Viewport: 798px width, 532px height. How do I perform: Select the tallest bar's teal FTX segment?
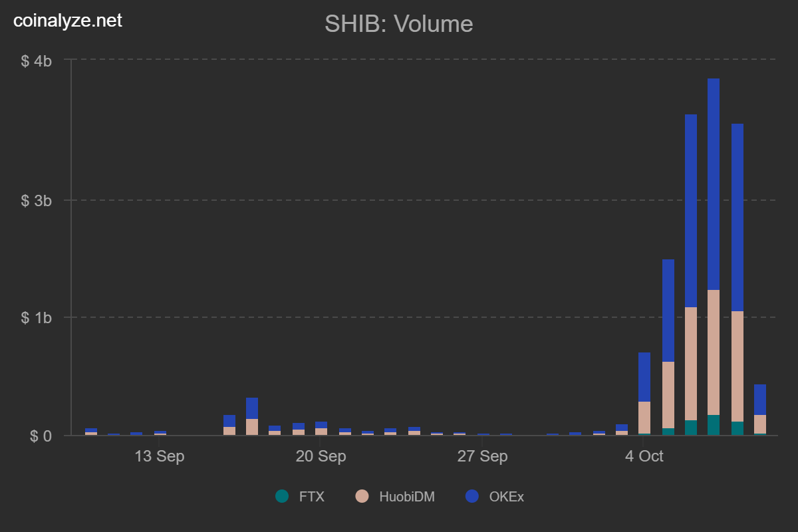(x=714, y=425)
